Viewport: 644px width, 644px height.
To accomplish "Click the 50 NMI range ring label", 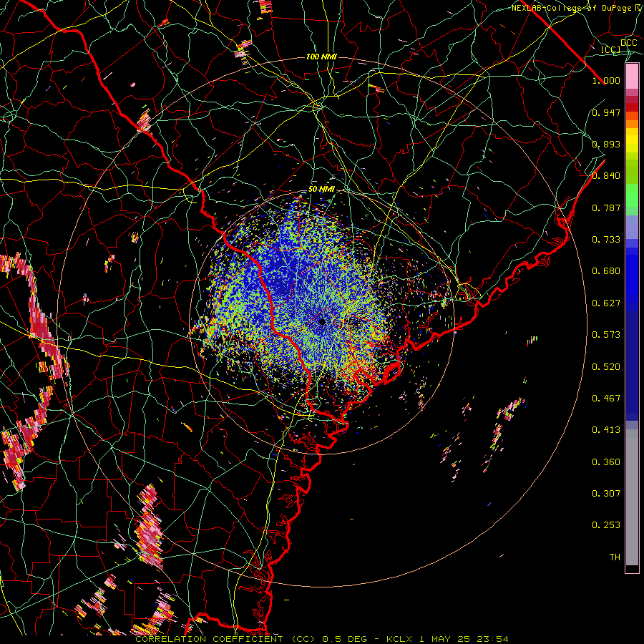I will [x=321, y=190].
